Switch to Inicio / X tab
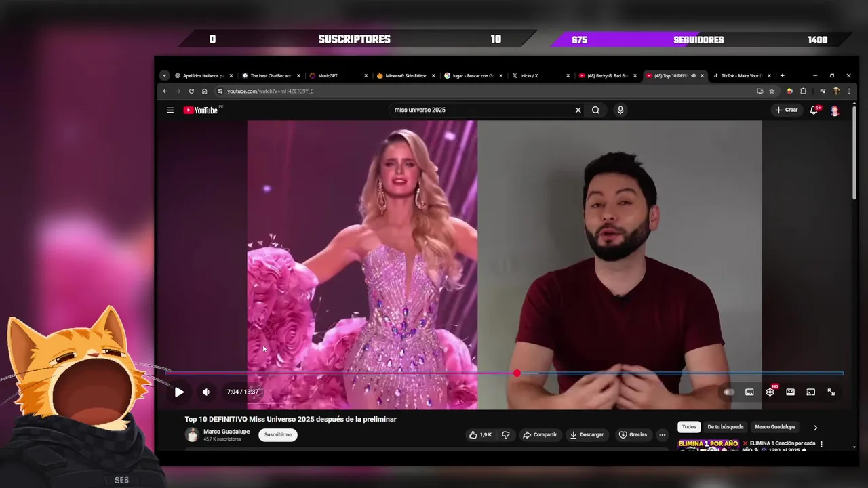This screenshot has width=868, height=488. [x=540, y=75]
